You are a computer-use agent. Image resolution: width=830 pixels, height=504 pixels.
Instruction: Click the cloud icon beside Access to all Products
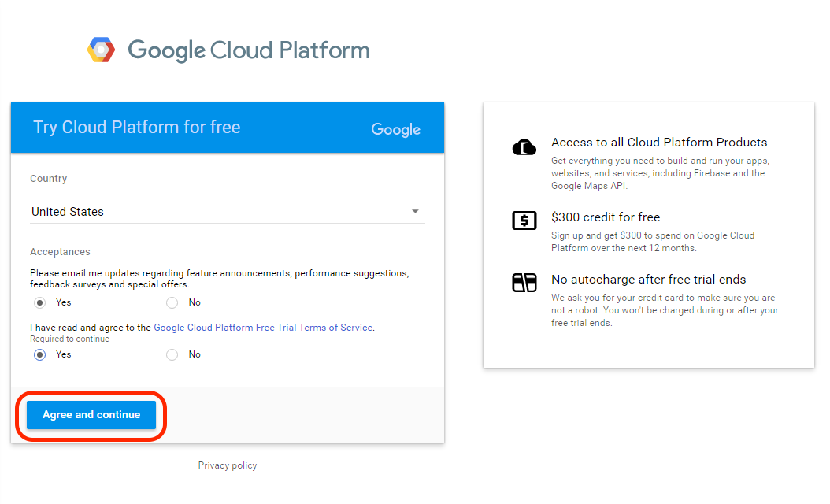click(524, 146)
